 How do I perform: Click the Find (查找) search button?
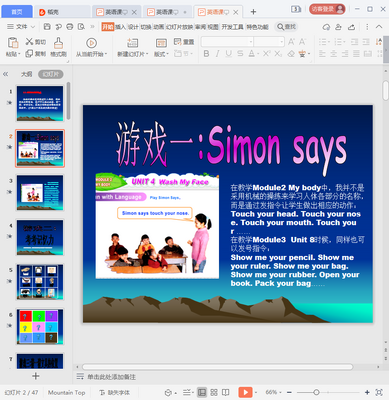286,27
